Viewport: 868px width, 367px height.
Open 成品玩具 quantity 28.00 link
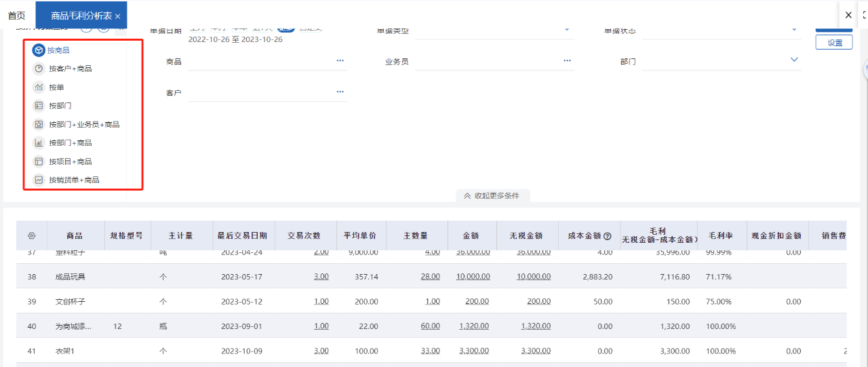tap(430, 277)
